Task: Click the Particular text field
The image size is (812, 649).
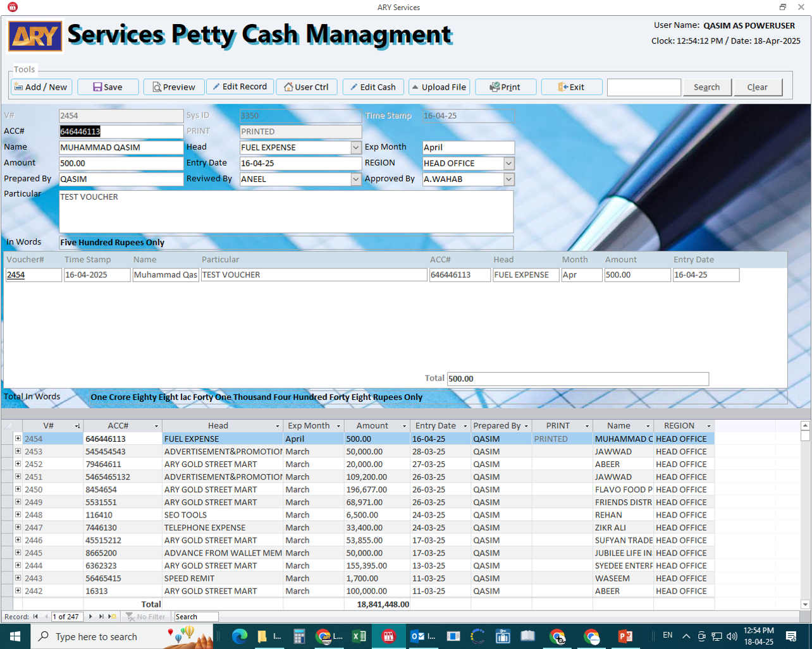Action: 286,212
